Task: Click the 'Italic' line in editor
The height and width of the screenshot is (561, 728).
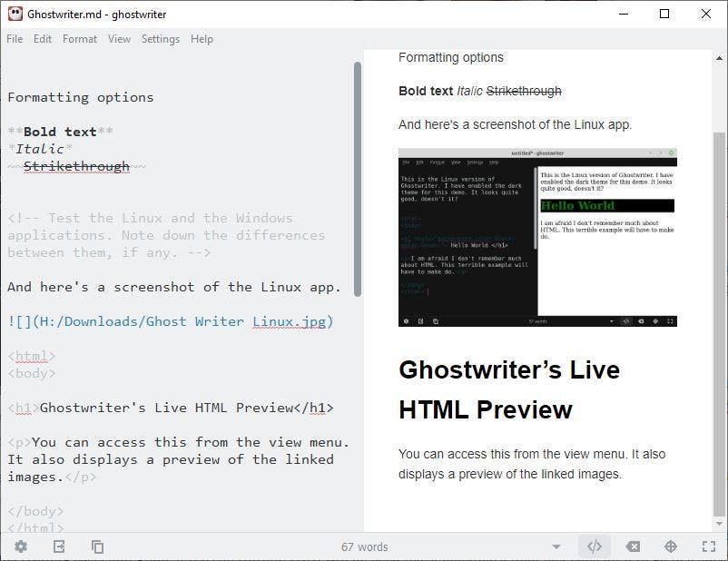Action: click(x=40, y=149)
